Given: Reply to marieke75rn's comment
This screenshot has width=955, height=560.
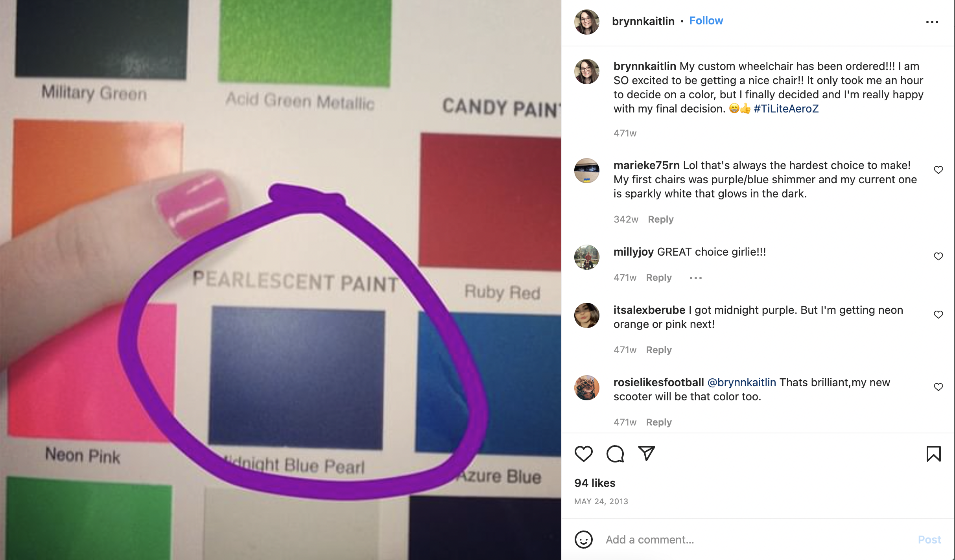Looking at the screenshot, I should click(661, 219).
